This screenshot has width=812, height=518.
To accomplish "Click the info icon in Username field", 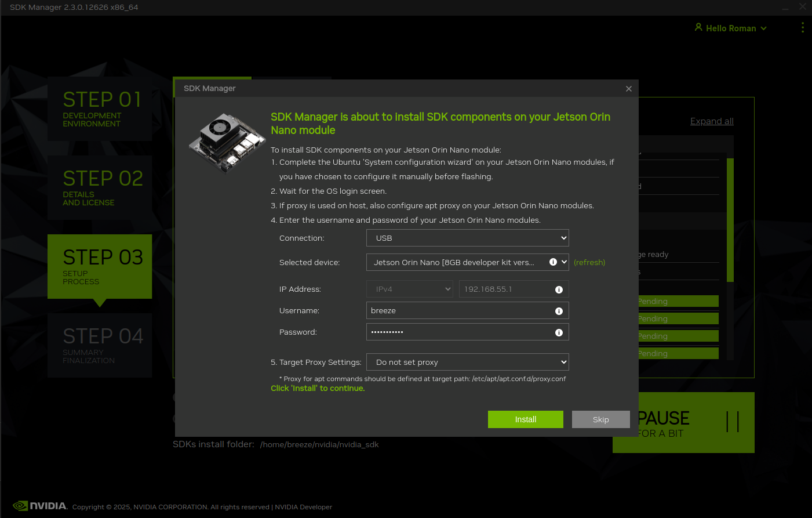I will [559, 311].
